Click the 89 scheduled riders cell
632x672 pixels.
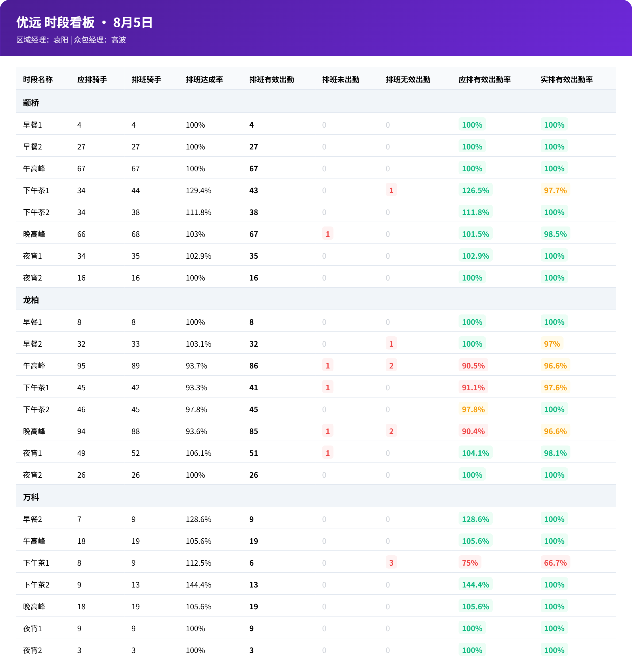pos(136,366)
